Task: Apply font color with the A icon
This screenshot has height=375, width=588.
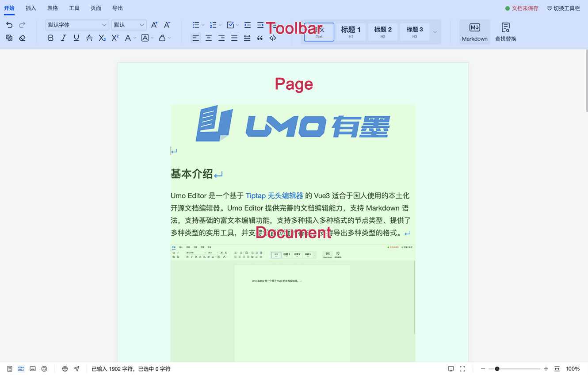Action: pyautogui.click(x=128, y=38)
